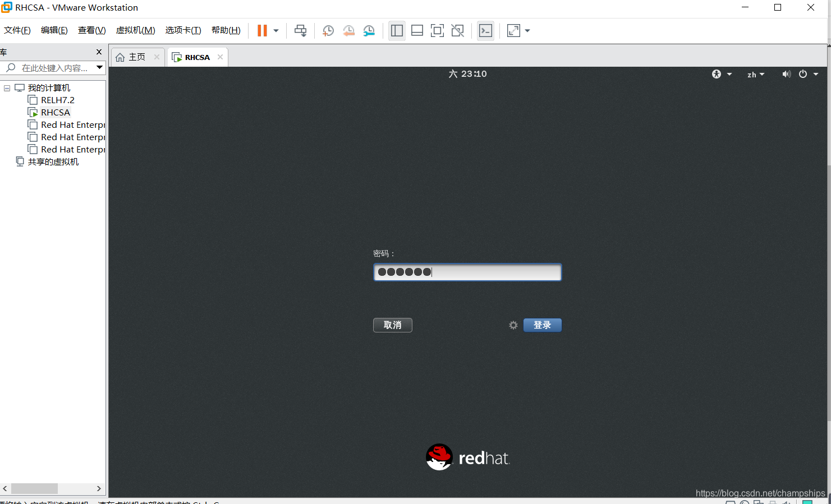Click the password input field
Screen dimensions: 831x504
pos(467,272)
